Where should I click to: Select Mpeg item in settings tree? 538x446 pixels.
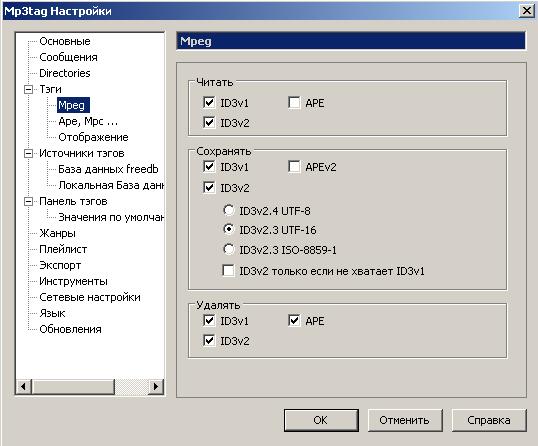point(73,105)
